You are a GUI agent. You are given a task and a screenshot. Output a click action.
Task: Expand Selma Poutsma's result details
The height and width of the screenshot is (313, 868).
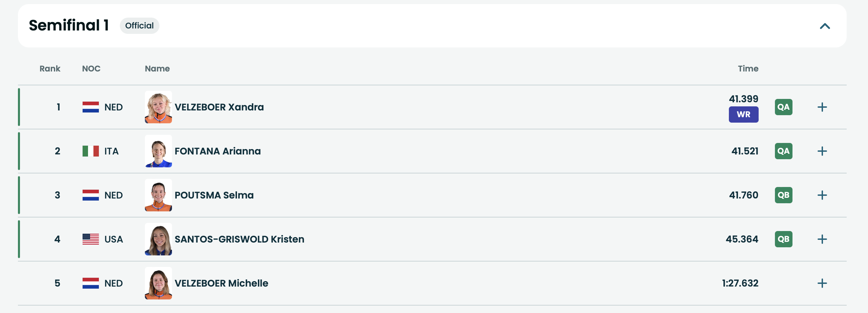(822, 195)
